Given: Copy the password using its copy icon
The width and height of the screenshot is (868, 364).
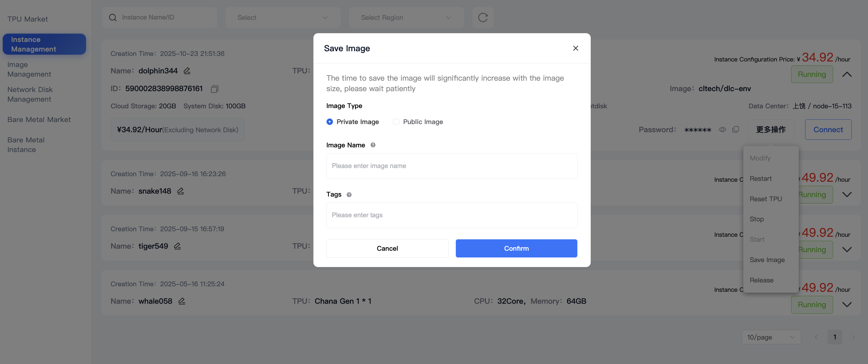Looking at the screenshot, I should [735, 130].
